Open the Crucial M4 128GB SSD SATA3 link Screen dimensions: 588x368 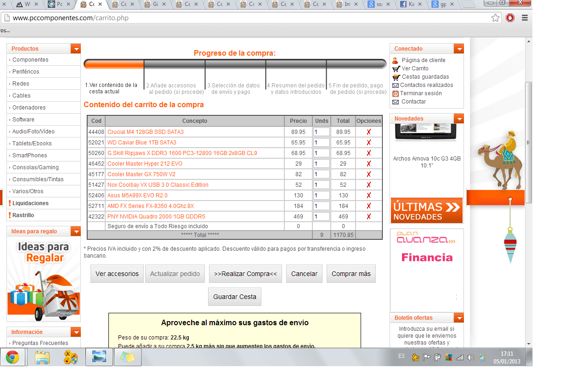point(146,132)
